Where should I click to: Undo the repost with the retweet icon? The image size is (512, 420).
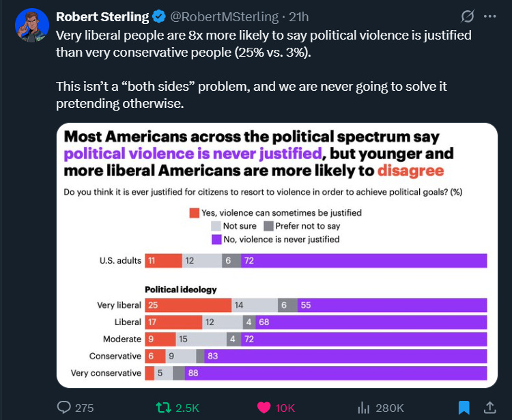pyautogui.click(x=163, y=408)
